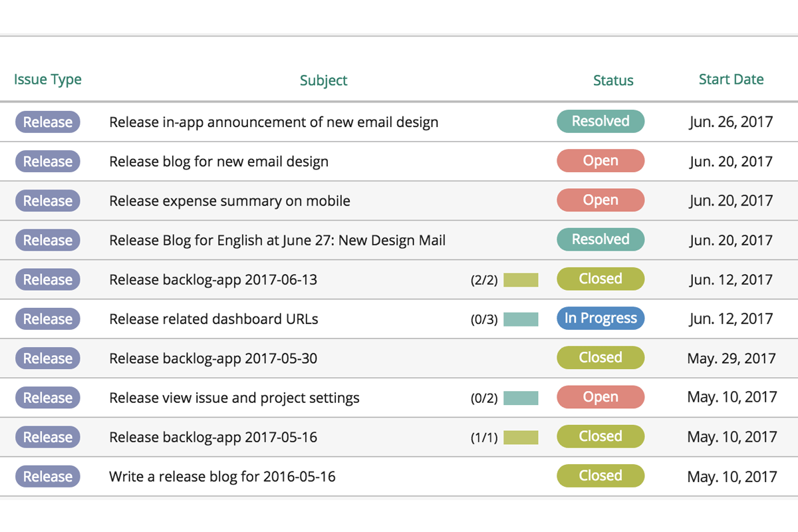This screenshot has height=532, width=798.
Task: Select May. 29, 2017 start date cell
Action: pyautogui.click(x=731, y=358)
